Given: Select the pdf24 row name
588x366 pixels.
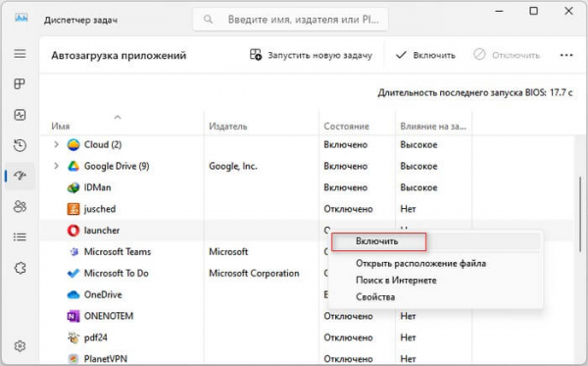Looking at the screenshot, I should coord(96,338).
